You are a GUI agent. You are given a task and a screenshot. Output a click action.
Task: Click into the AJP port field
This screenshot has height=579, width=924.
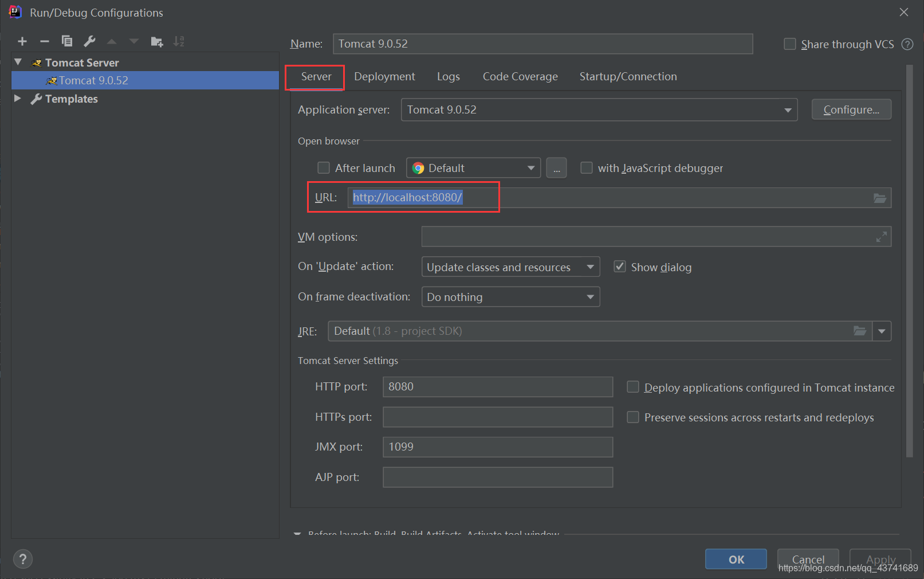[x=498, y=477]
